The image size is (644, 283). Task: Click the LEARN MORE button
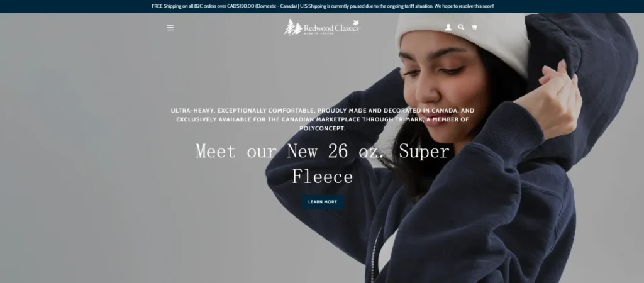(x=323, y=202)
